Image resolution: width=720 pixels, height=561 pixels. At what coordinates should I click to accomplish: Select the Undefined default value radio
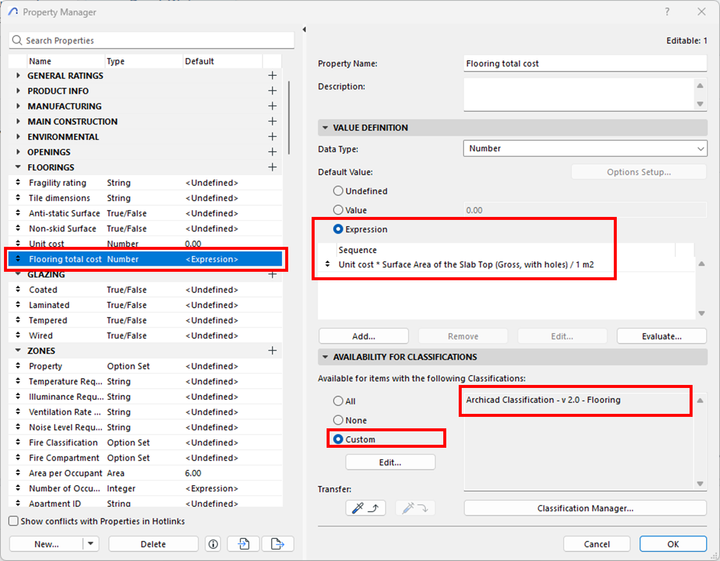338,191
